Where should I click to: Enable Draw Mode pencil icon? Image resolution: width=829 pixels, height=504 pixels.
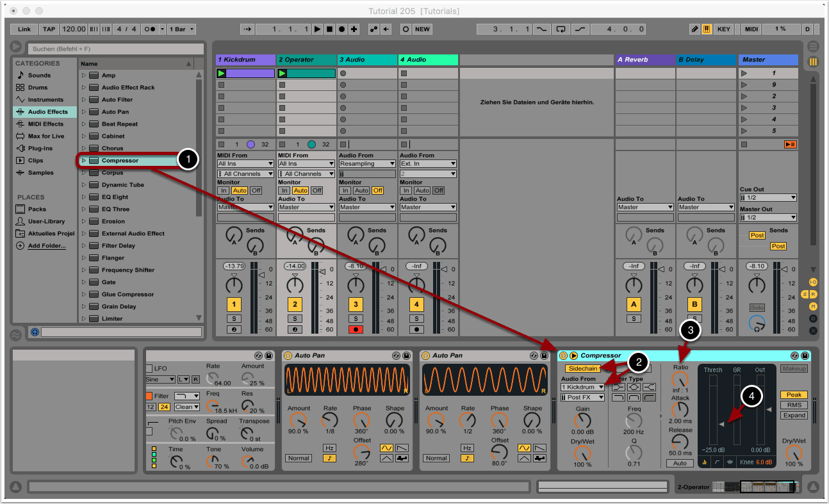[x=695, y=29]
